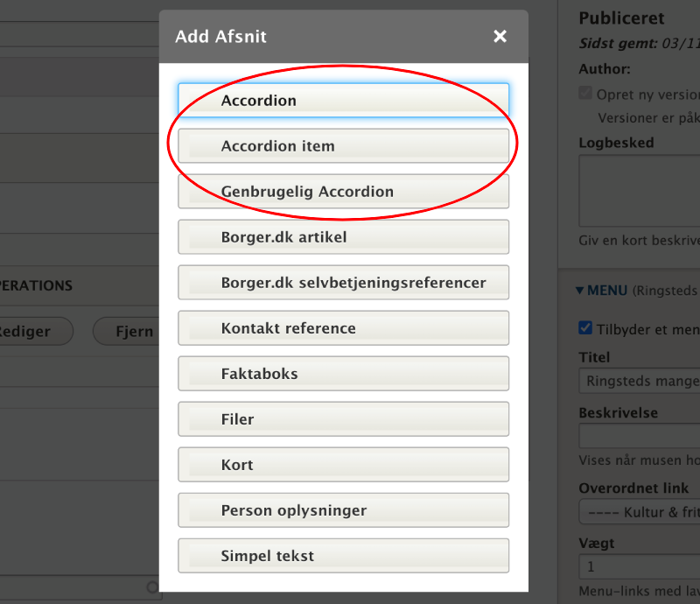Screen dimensions: 700x604
Task: Add a Kort section
Action: [x=343, y=465]
